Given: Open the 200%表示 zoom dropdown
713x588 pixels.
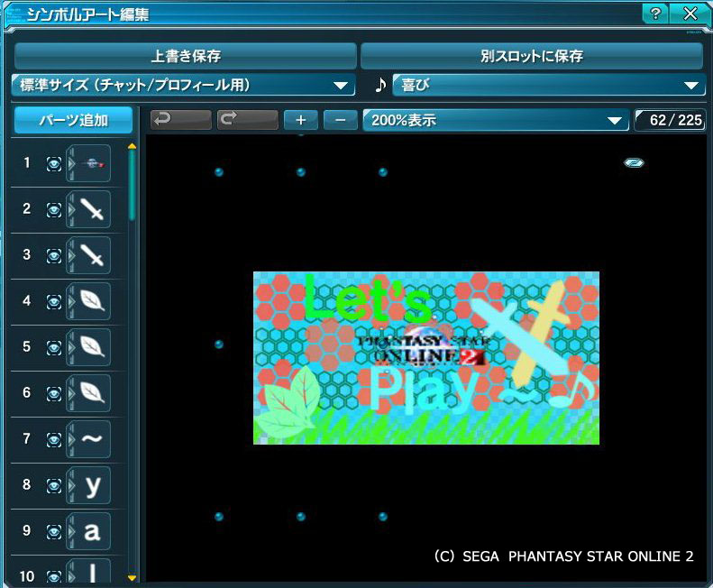Looking at the screenshot, I should point(496,120).
